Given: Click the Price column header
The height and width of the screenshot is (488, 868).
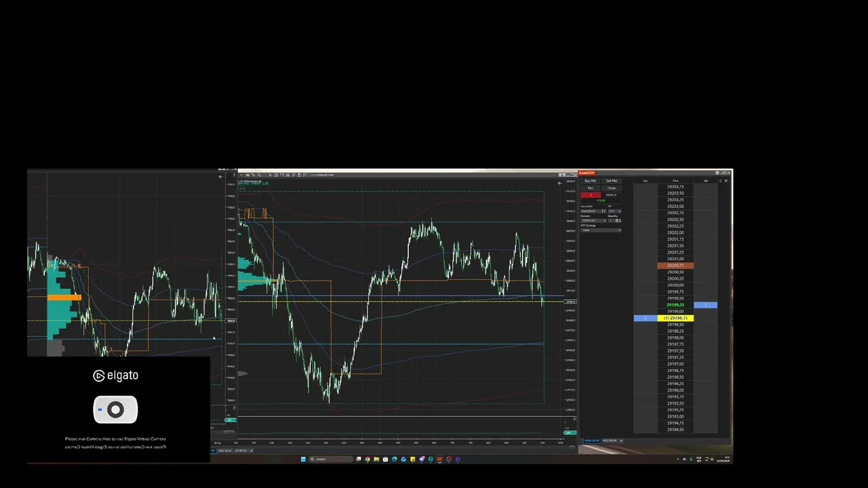Looking at the screenshot, I should [x=675, y=181].
